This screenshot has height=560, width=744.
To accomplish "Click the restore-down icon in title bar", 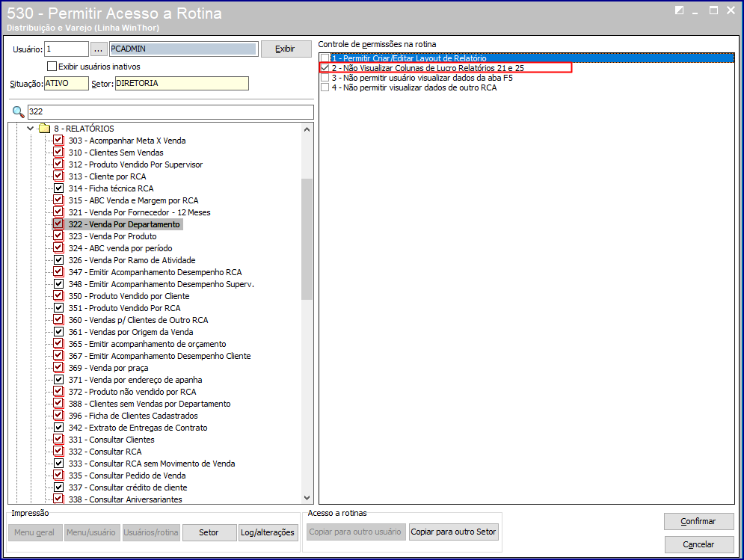I will click(x=680, y=10).
